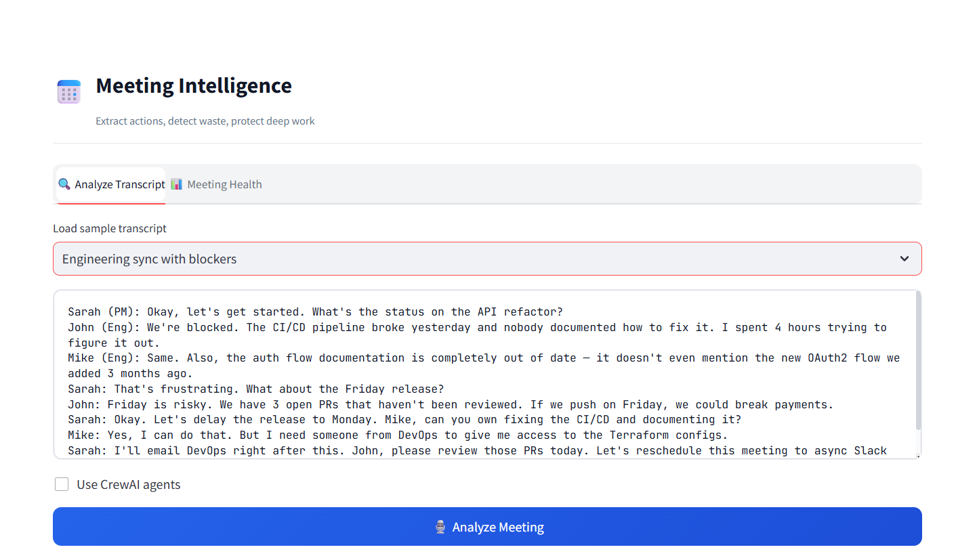The image size is (977, 560).
Task: Click the 'Use CrewAI agents' label text
Action: (129, 484)
